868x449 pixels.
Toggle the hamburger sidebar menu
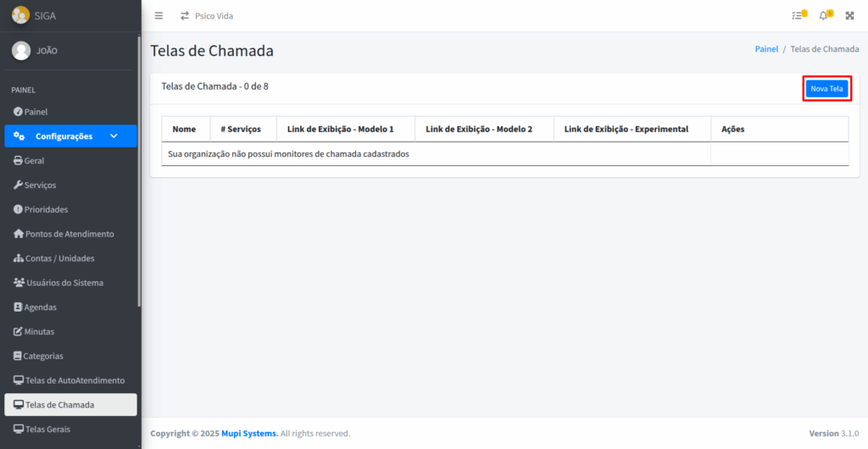pos(159,16)
